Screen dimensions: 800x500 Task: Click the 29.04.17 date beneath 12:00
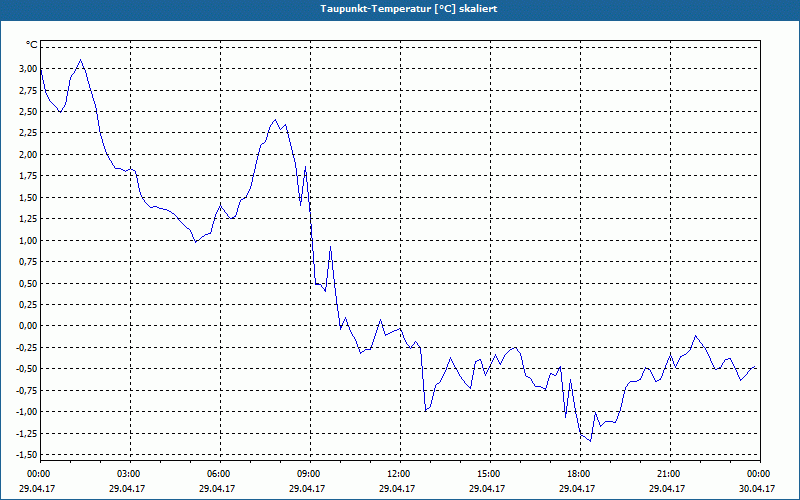pyautogui.click(x=399, y=489)
